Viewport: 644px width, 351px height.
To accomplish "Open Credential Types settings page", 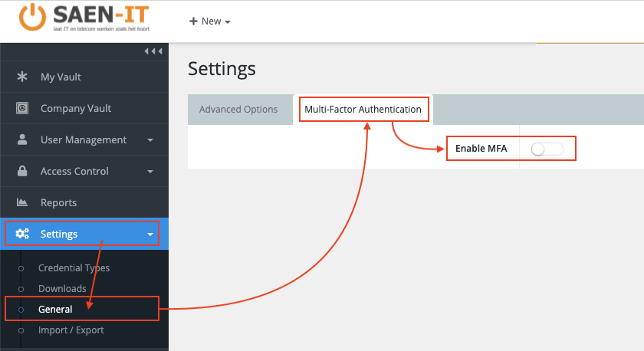I will click(x=74, y=268).
